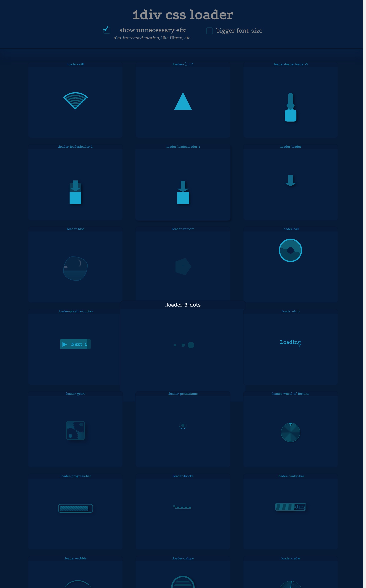Select the loader-bricks tab item
366x588 pixels.
click(x=183, y=476)
